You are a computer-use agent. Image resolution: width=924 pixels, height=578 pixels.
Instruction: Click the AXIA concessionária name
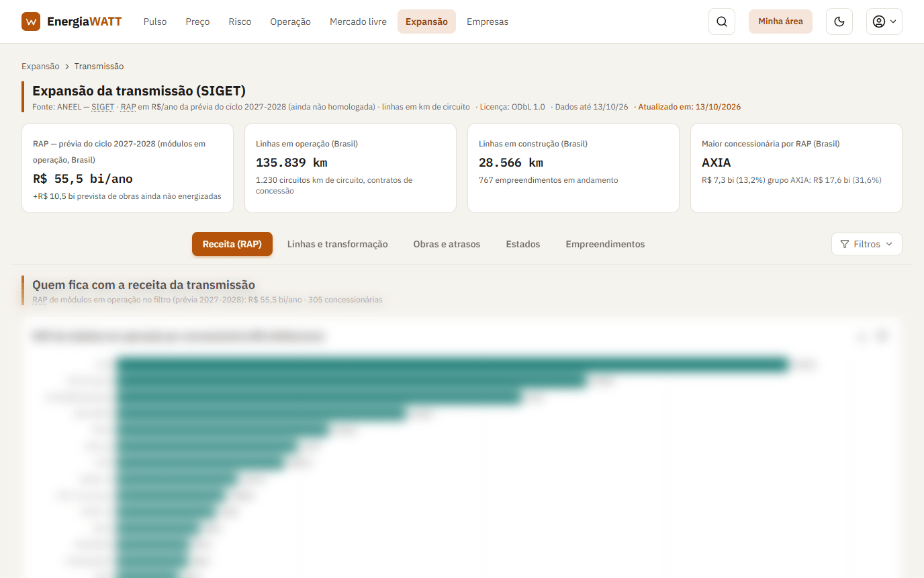717,163
